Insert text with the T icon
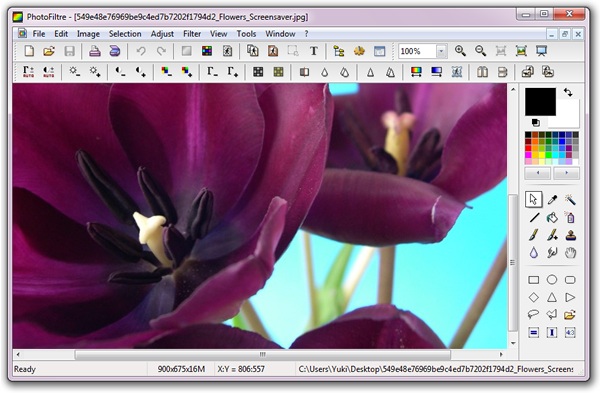The width and height of the screenshot is (600, 393). pos(314,51)
